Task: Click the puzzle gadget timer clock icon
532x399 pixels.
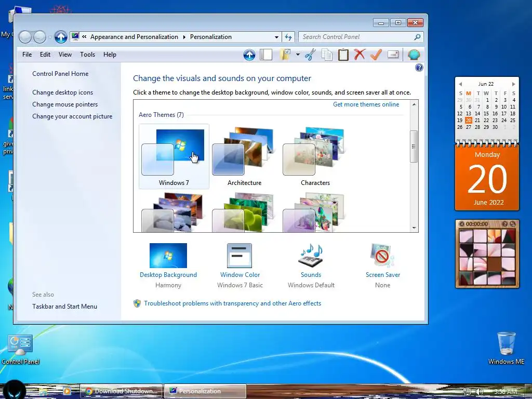Action: coord(461,224)
